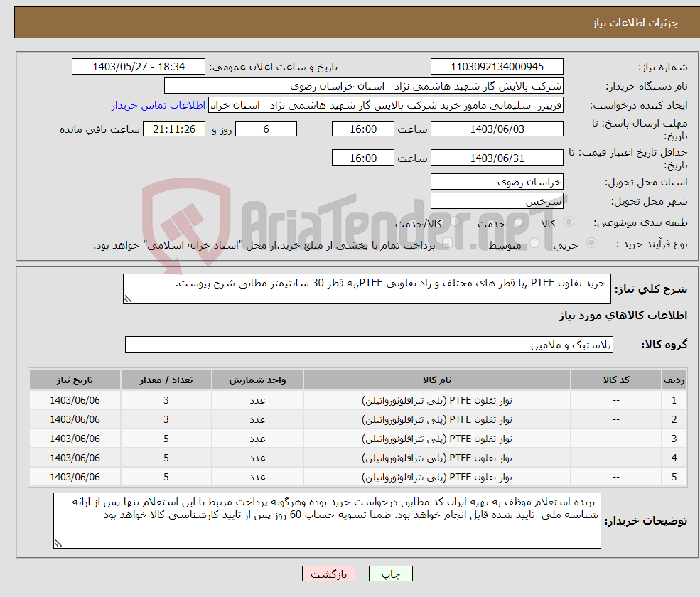Click the buyer organization name field
Image resolution: width=700 pixels, height=597 pixels.
click(x=364, y=86)
